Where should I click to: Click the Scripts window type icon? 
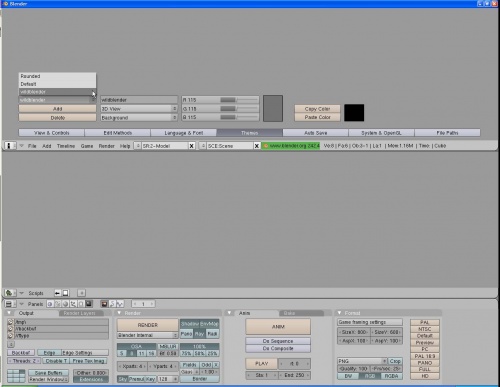click(x=10, y=293)
